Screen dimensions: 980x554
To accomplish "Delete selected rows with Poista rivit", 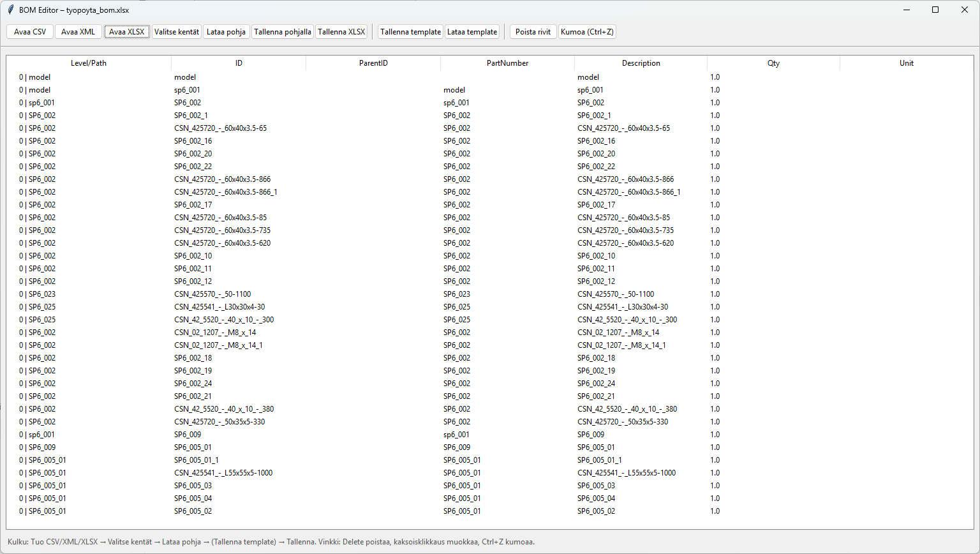I will [x=533, y=32].
